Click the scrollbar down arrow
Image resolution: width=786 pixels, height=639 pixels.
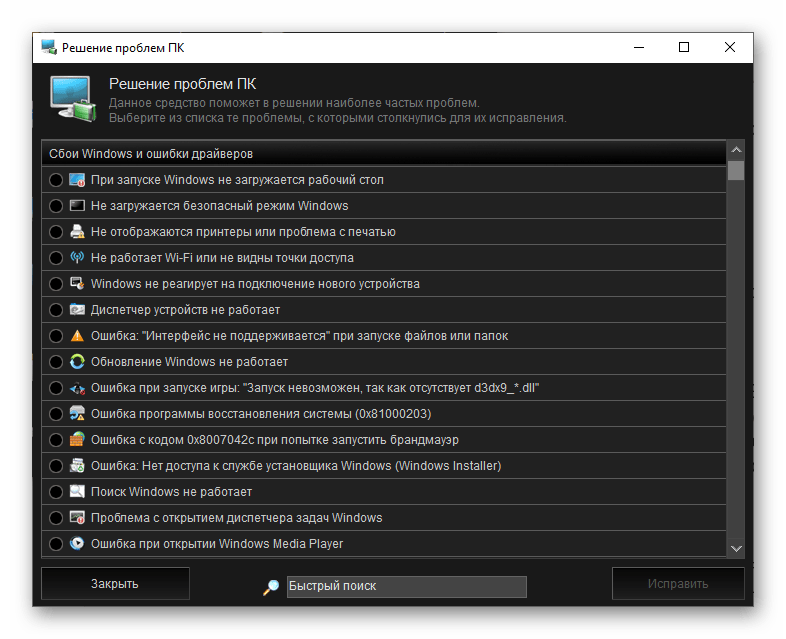(x=736, y=549)
